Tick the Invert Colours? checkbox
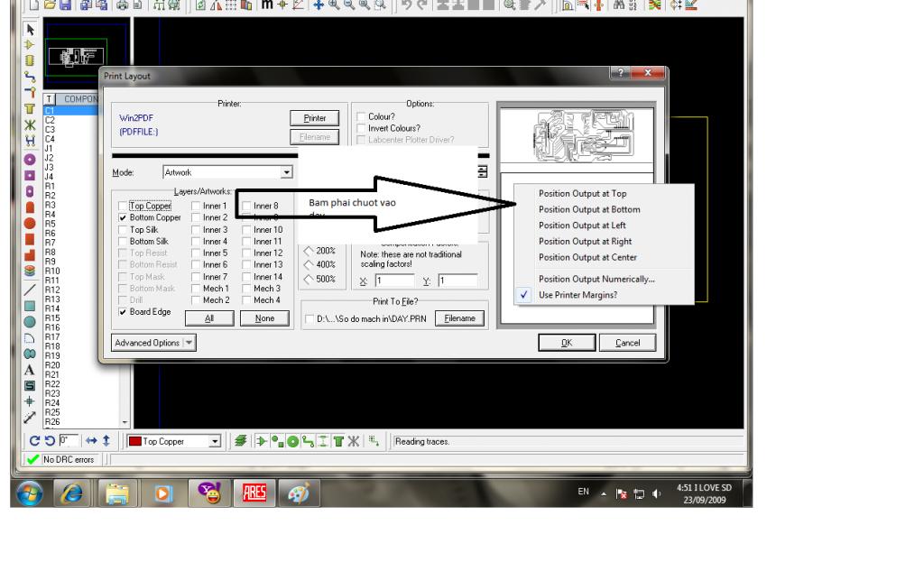The width and height of the screenshot is (924, 580). (361, 128)
